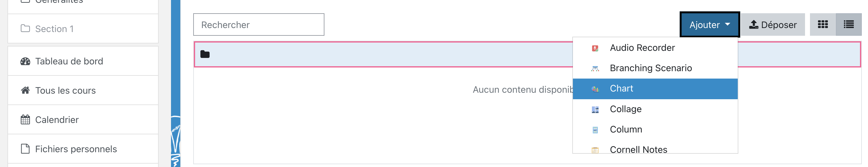Click the Cornell Notes icon

[x=595, y=150]
